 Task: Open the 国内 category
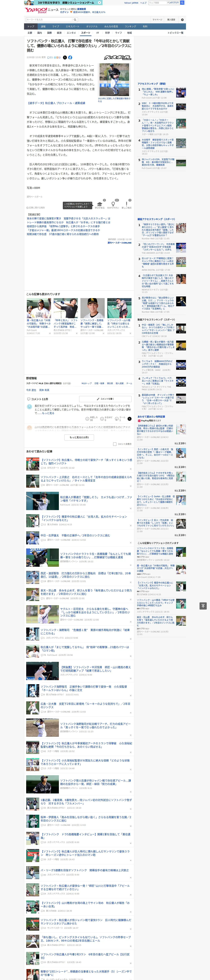click(x=40, y=33)
